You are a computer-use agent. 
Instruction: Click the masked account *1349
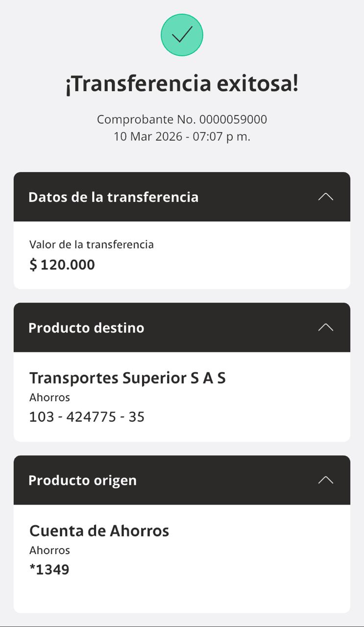[x=49, y=570]
